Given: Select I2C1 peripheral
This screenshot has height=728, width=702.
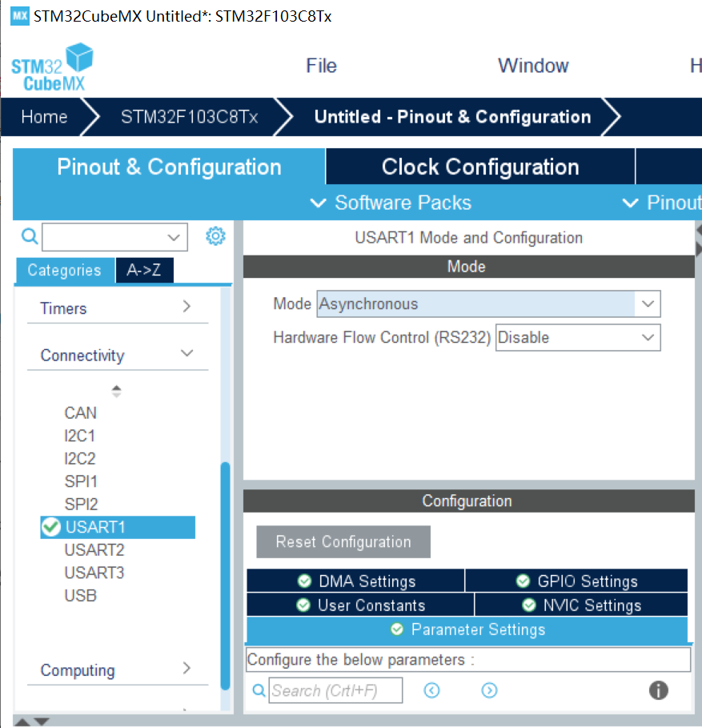Looking at the screenshot, I should (79, 436).
